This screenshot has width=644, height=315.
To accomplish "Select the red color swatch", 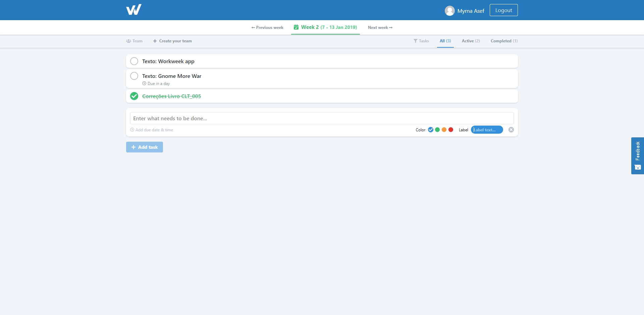I will (x=451, y=130).
